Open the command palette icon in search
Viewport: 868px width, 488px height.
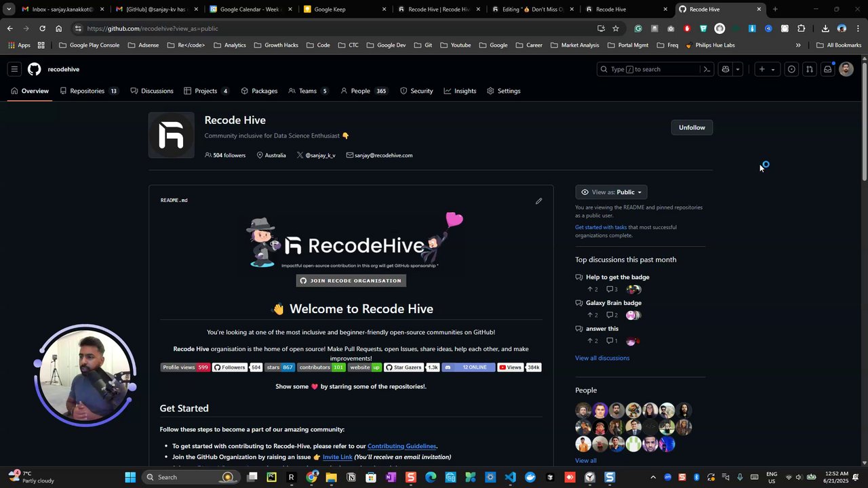[707, 69]
